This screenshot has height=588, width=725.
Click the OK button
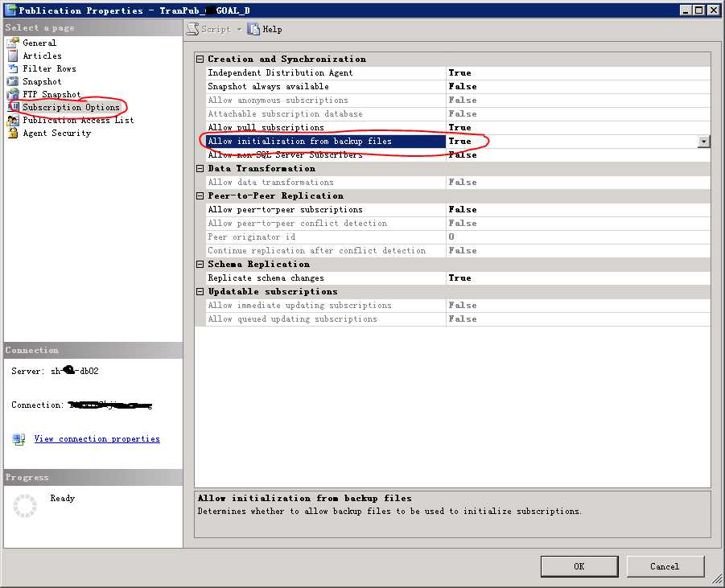579,566
